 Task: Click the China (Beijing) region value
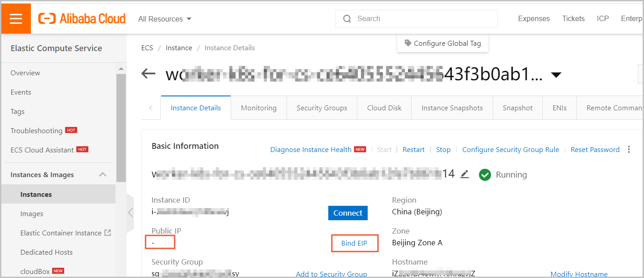coord(417,212)
